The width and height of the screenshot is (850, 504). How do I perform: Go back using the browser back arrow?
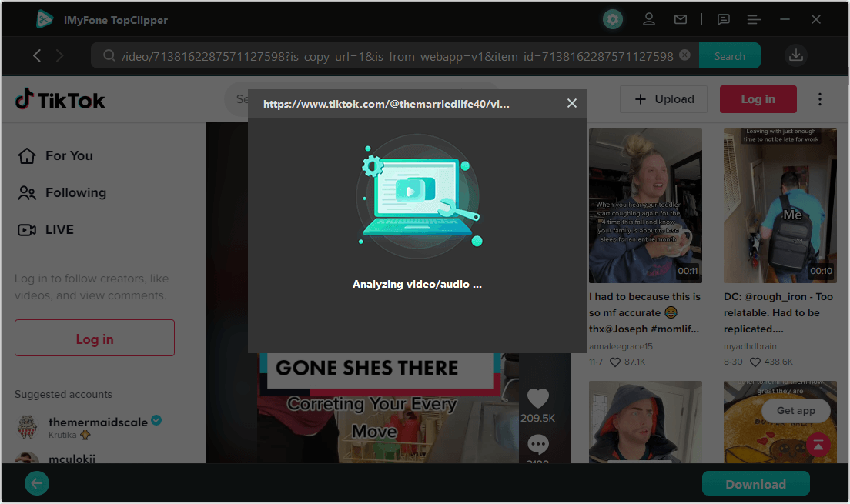[37, 55]
